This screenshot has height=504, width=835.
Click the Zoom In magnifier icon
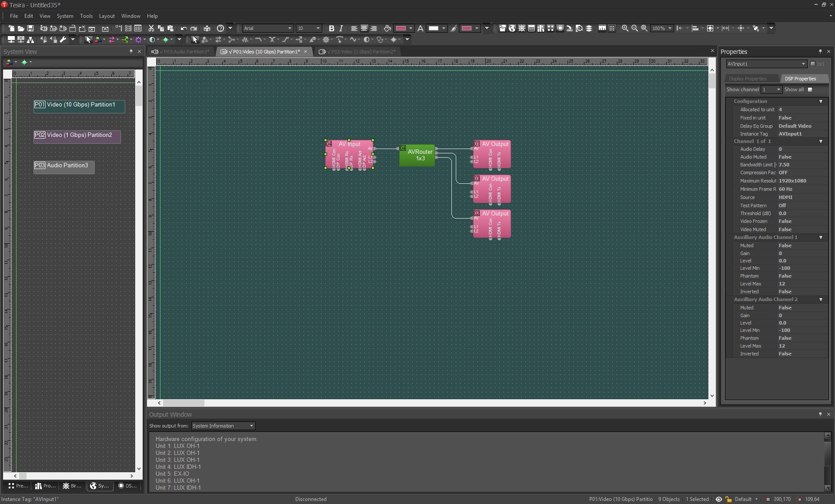click(x=625, y=28)
